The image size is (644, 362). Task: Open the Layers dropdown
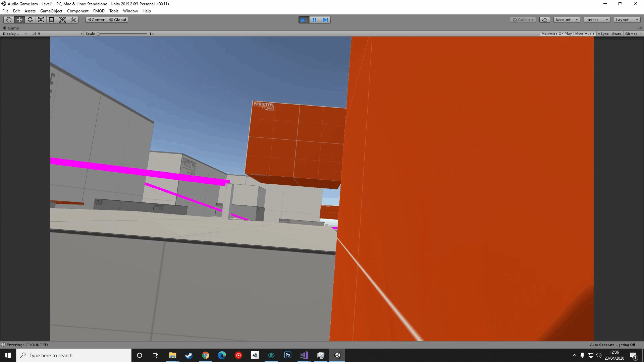(x=596, y=20)
